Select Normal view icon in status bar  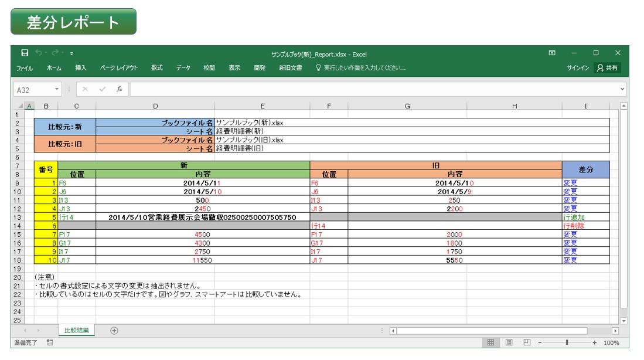click(x=491, y=342)
